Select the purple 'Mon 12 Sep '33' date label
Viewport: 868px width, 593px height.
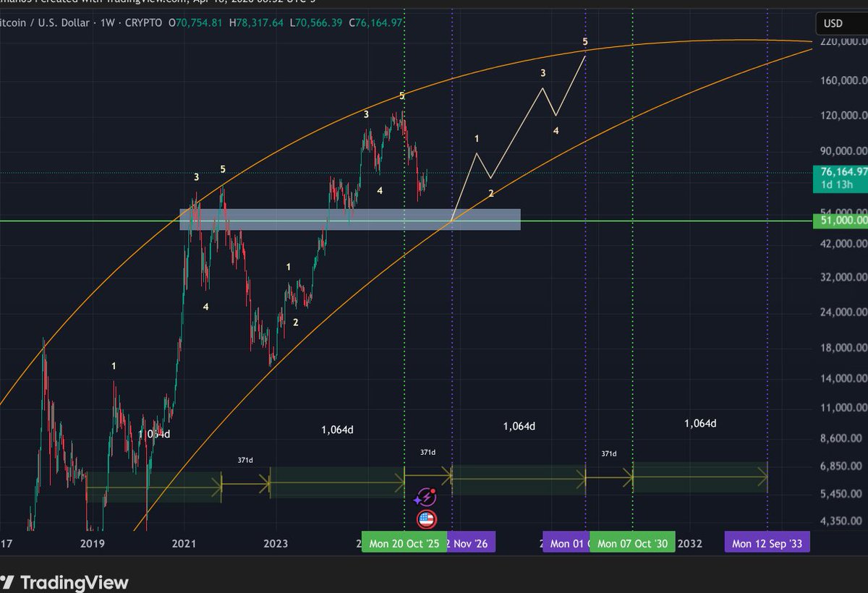(767, 543)
